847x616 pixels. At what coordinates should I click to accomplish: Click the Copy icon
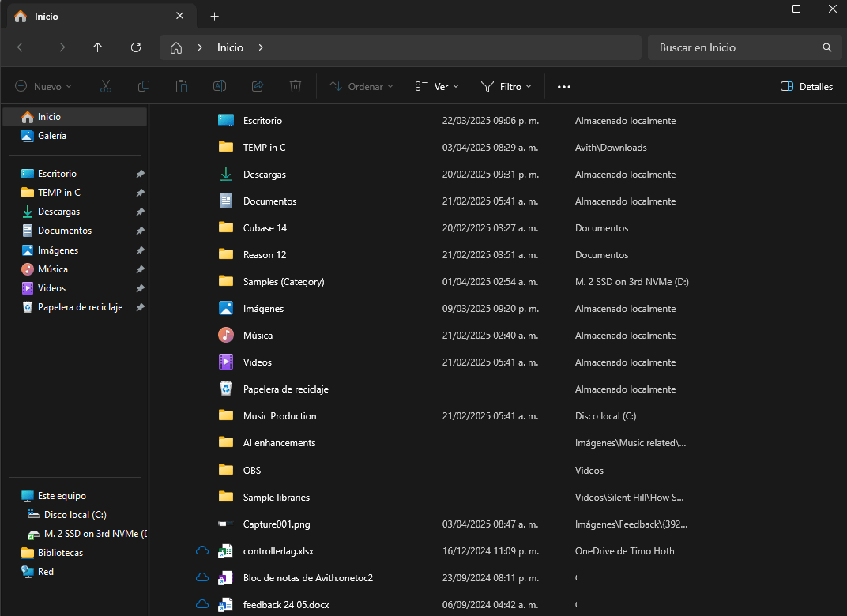coord(143,86)
